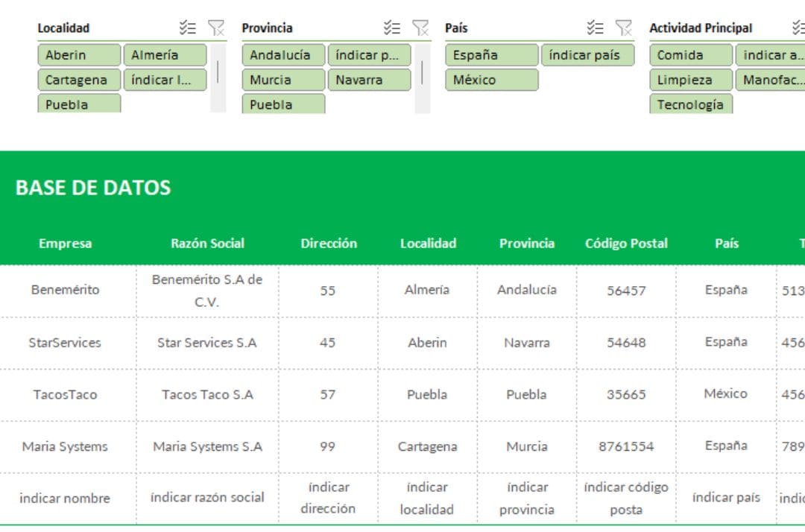Filter by Andalucía in Provincia slicer
This screenshot has height=532, width=805.
(283, 55)
